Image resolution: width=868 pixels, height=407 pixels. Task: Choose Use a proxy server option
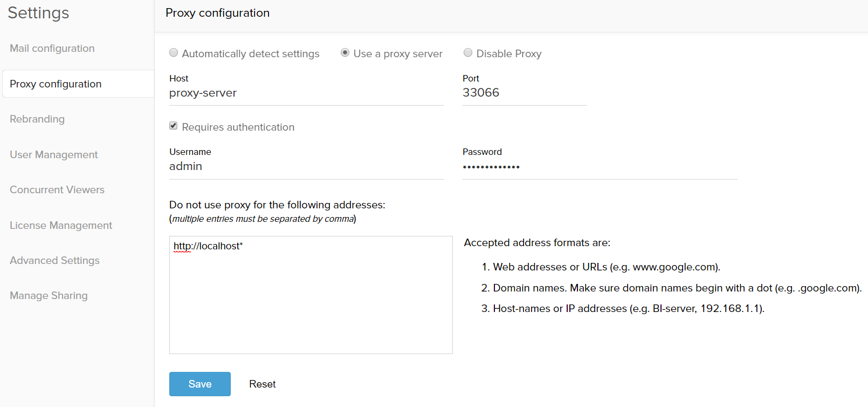345,52
